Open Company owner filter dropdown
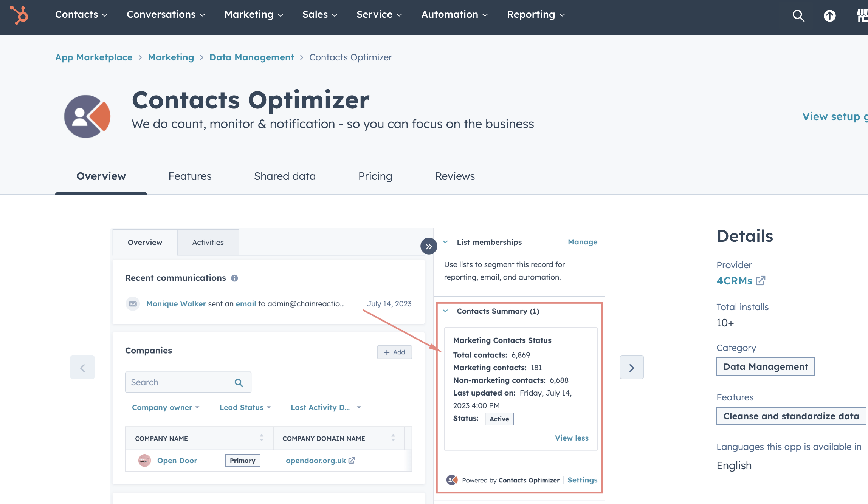Viewport: 868px width, 504px height. coord(165,407)
